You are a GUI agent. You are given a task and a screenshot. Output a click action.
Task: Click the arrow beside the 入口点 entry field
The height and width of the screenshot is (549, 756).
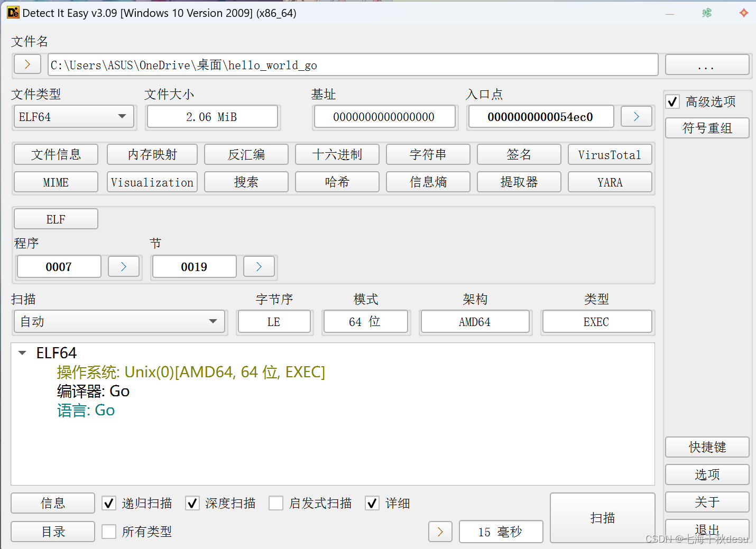pos(636,116)
